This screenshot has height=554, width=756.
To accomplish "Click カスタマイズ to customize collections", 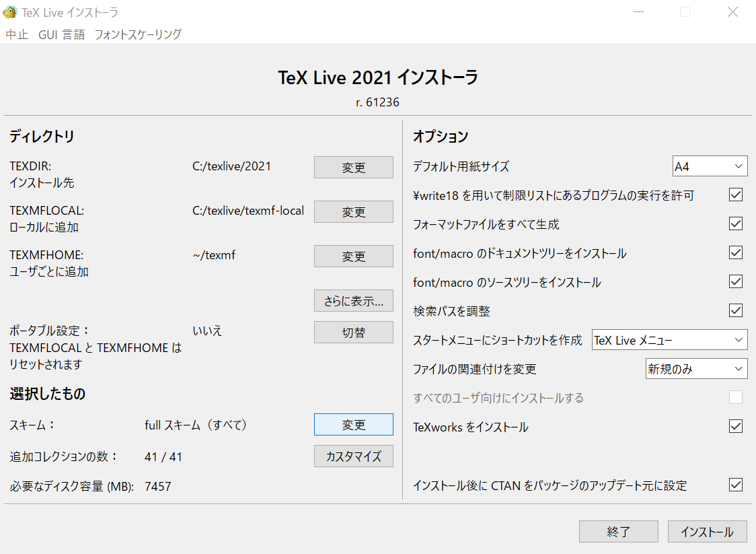I will pos(353,456).
